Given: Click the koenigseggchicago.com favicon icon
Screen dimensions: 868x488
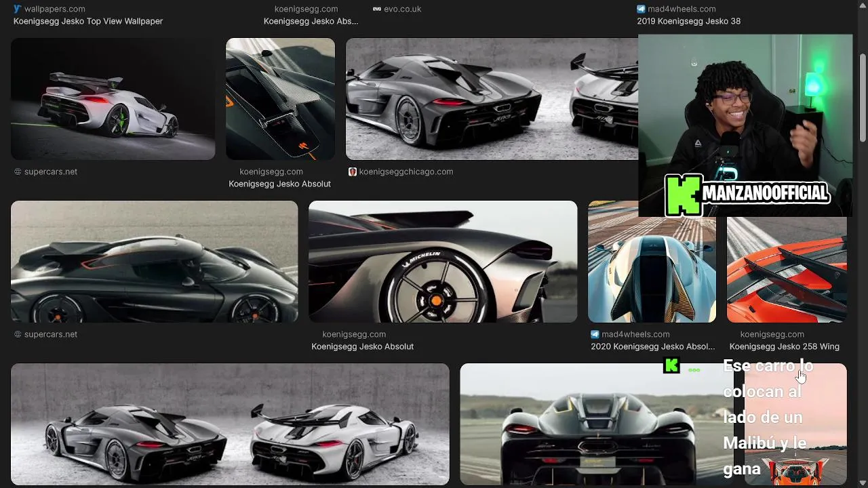Looking at the screenshot, I should point(353,171).
